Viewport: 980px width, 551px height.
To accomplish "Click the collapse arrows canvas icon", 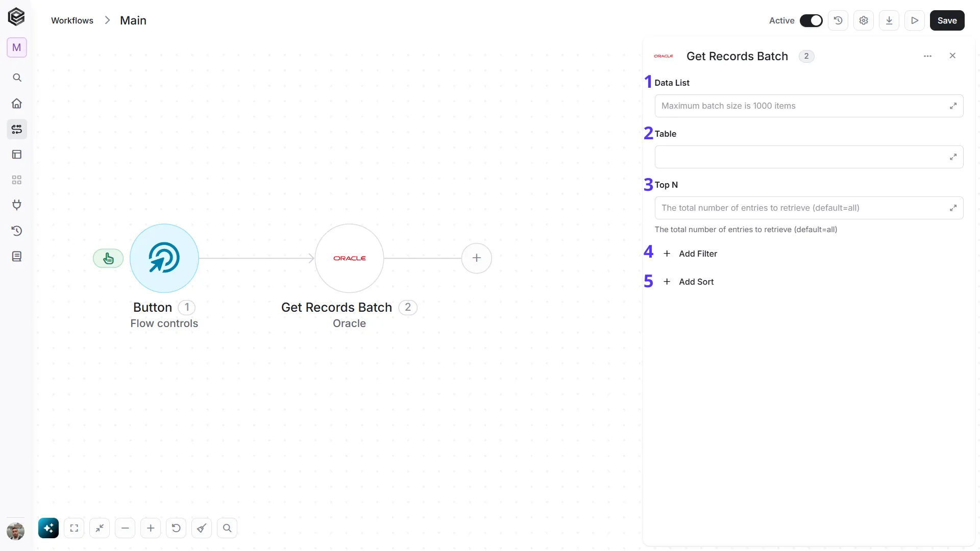I will (100, 528).
